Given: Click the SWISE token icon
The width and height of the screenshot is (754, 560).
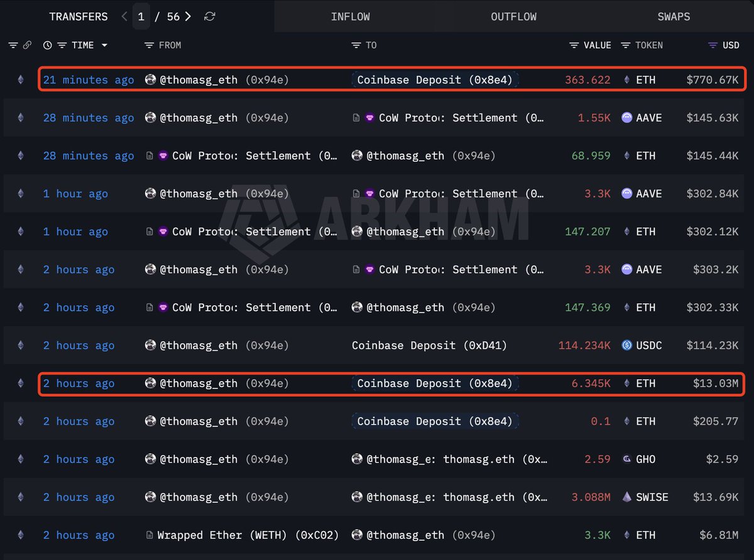Looking at the screenshot, I should (626, 497).
